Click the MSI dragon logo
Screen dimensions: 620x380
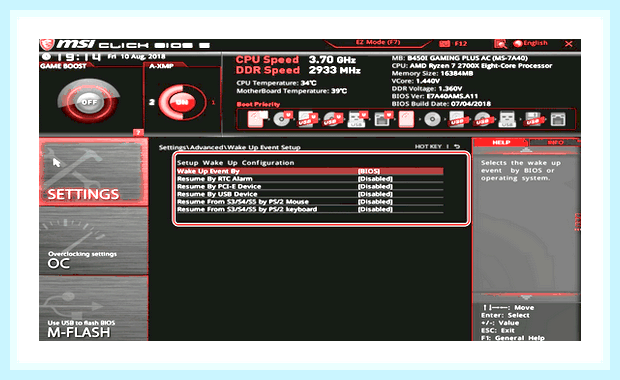coord(47,44)
